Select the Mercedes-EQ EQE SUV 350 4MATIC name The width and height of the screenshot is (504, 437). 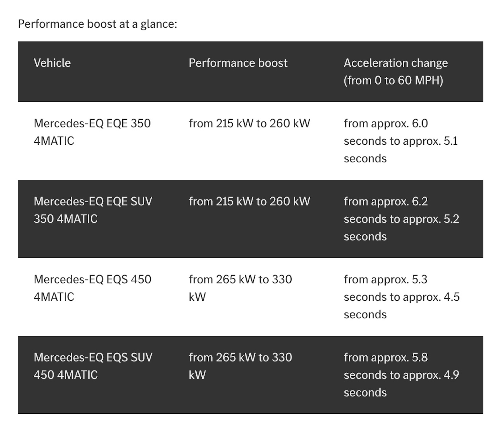click(x=93, y=210)
